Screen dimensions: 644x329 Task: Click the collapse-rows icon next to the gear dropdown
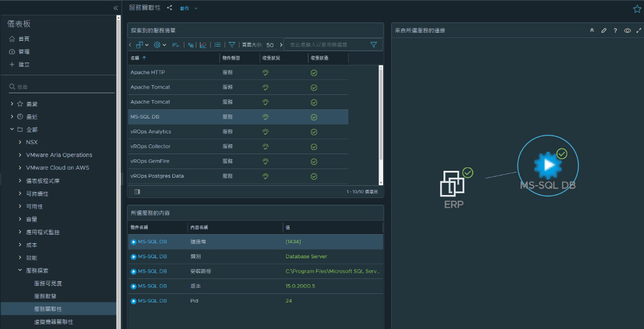(175, 45)
